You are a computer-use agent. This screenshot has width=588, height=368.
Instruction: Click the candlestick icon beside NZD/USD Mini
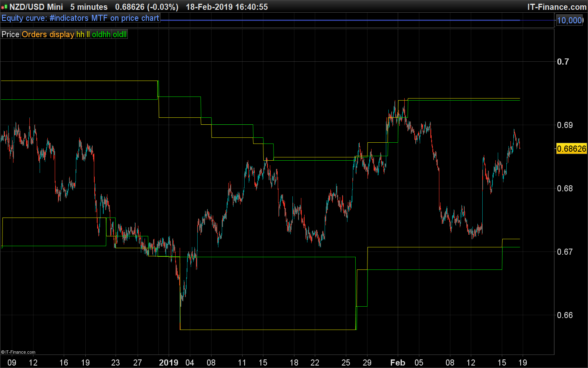4,7
